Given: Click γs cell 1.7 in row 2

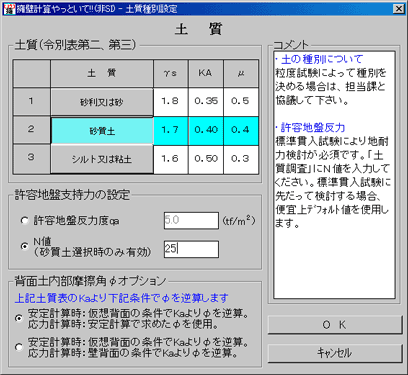Looking at the screenshot, I should [x=171, y=131].
